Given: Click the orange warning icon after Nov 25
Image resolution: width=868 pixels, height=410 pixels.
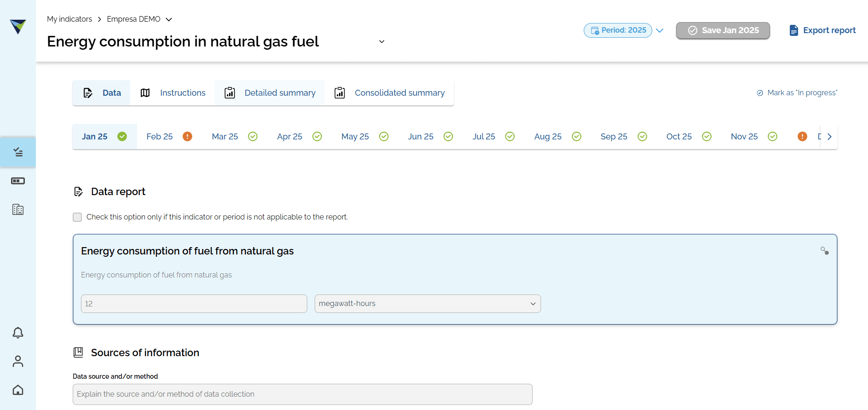Looking at the screenshot, I should pyautogui.click(x=802, y=137).
